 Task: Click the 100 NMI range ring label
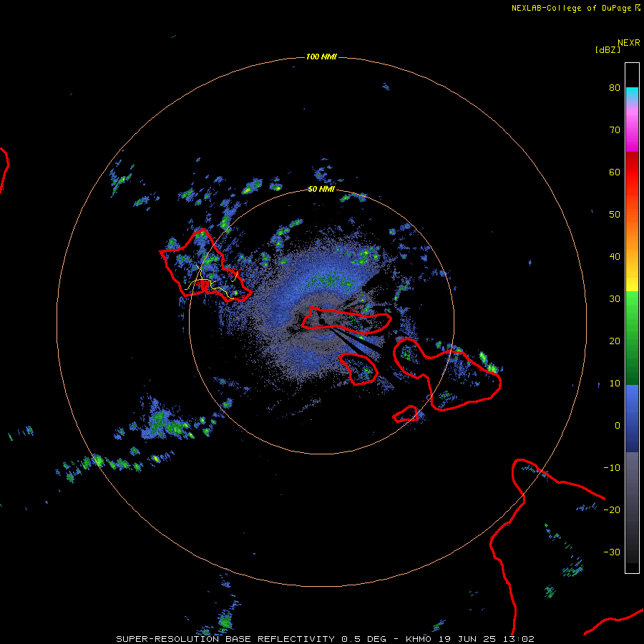click(x=321, y=57)
